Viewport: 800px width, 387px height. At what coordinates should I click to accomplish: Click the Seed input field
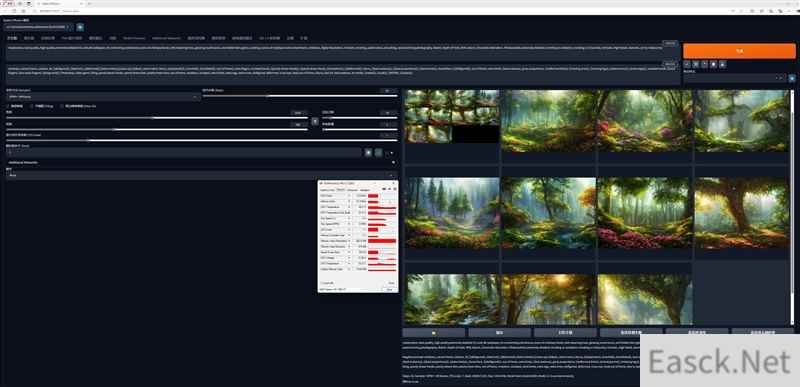click(x=184, y=152)
